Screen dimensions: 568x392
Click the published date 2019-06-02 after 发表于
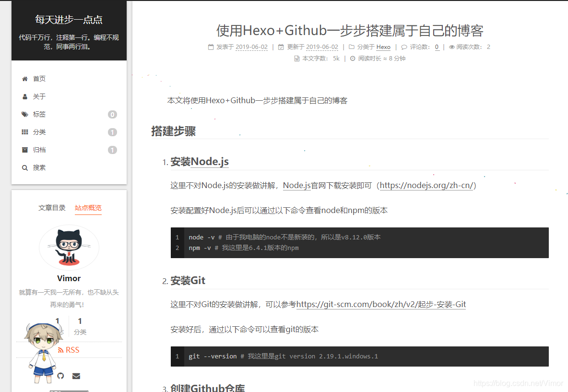click(x=251, y=47)
